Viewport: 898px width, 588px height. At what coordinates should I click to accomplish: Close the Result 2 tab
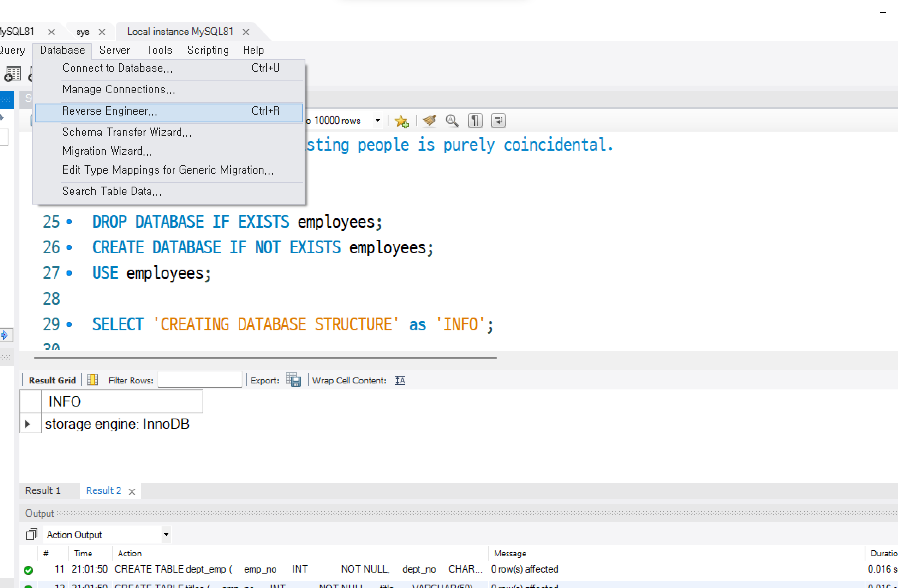[x=132, y=492]
